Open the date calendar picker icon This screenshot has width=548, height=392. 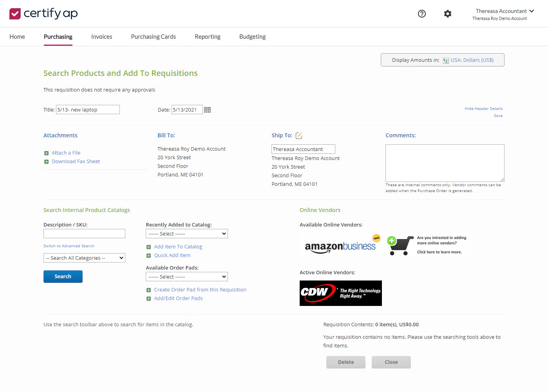click(208, 110)
